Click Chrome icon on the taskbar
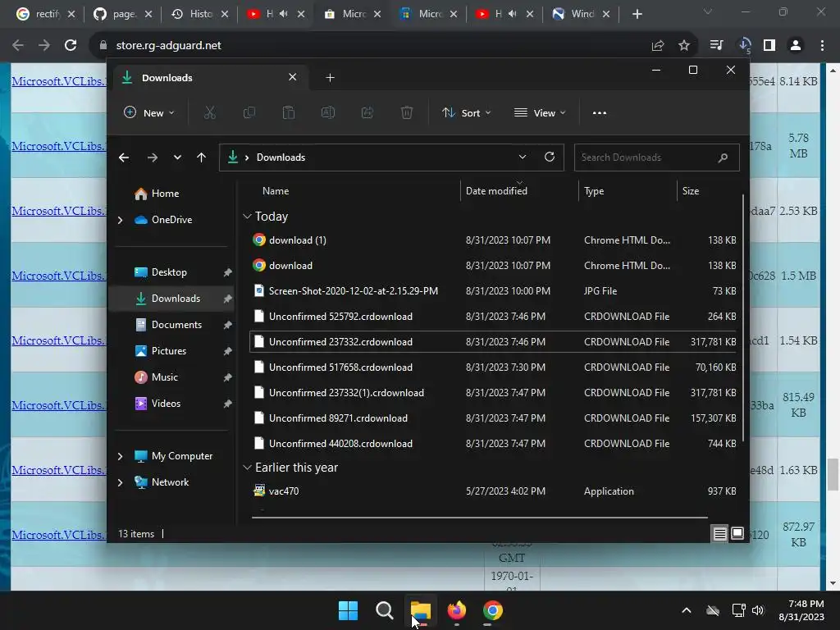Image resolution: width=840 pixels, height=630 pixels. [x=493, y=610]
